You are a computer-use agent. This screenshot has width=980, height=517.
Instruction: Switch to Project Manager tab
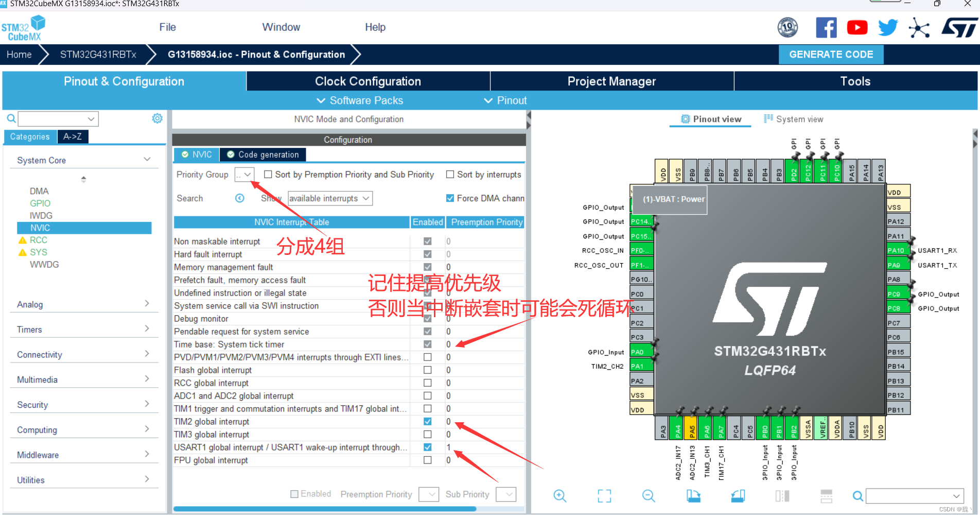[611, 81]
